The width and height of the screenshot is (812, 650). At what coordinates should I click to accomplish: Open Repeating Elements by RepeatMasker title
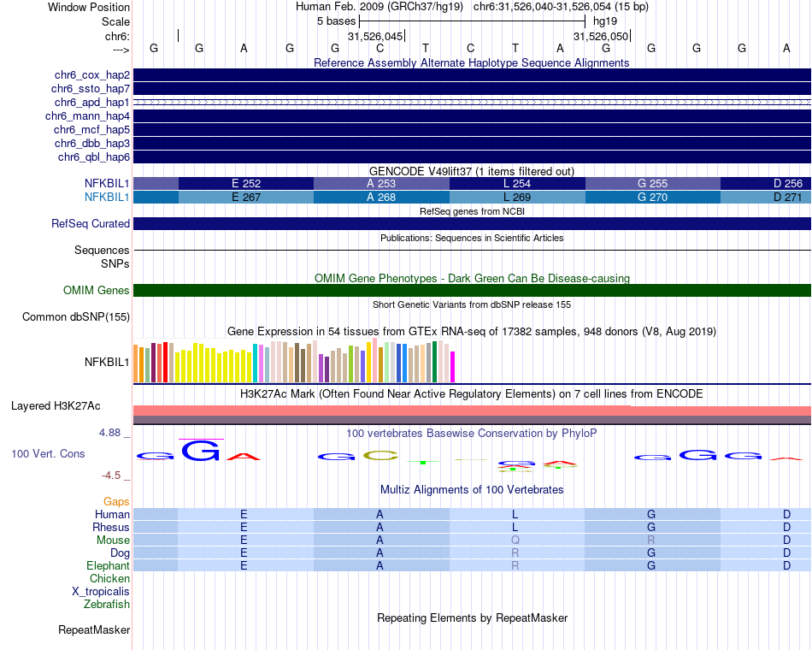pyautogui.click(x=472, y=617)
